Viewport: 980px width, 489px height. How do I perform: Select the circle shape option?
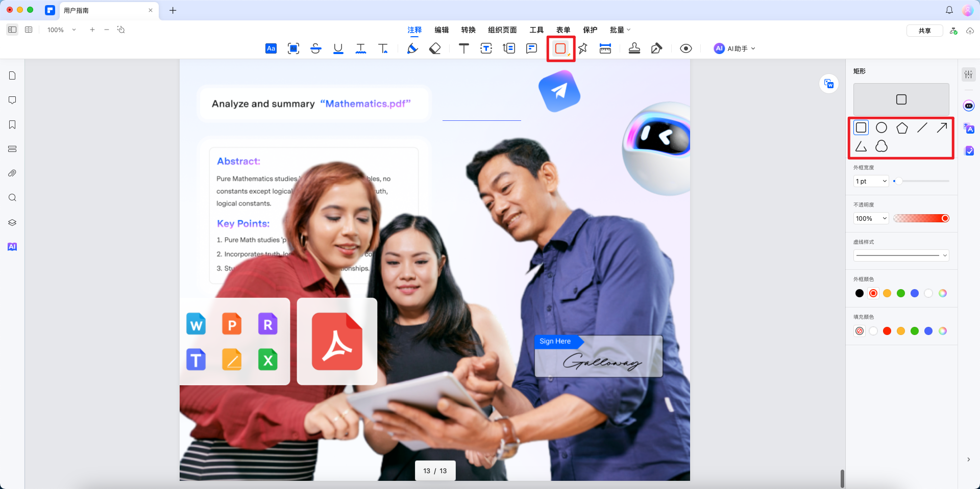click(881, 127)
